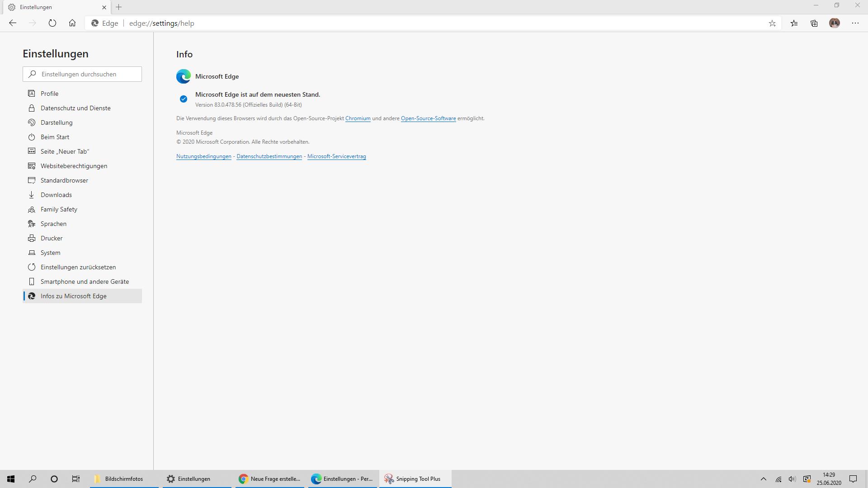Image resolution: width=868 pixels, height=488 pixels.
Task: Select Sprachen language settings
Action: click(x=53, y=224)
